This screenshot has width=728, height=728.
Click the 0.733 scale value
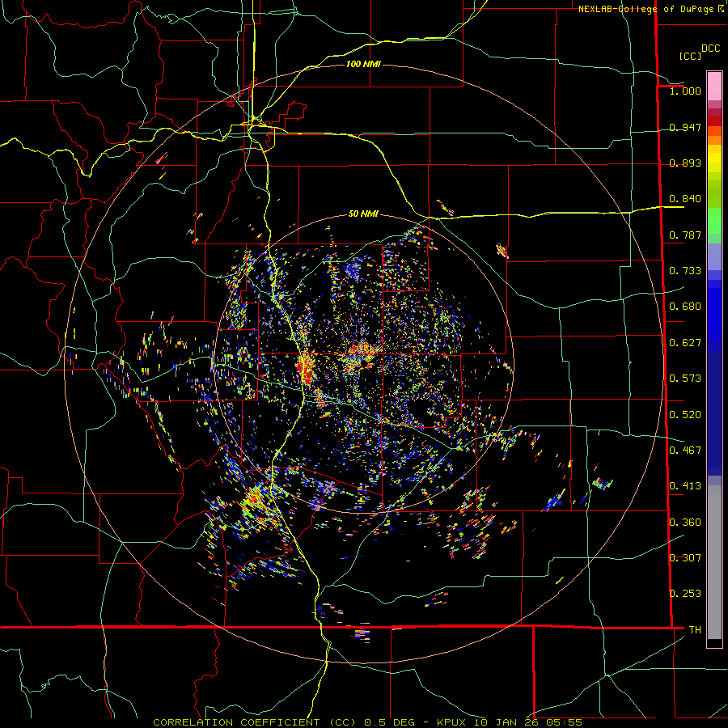click(x=685, y=271)
